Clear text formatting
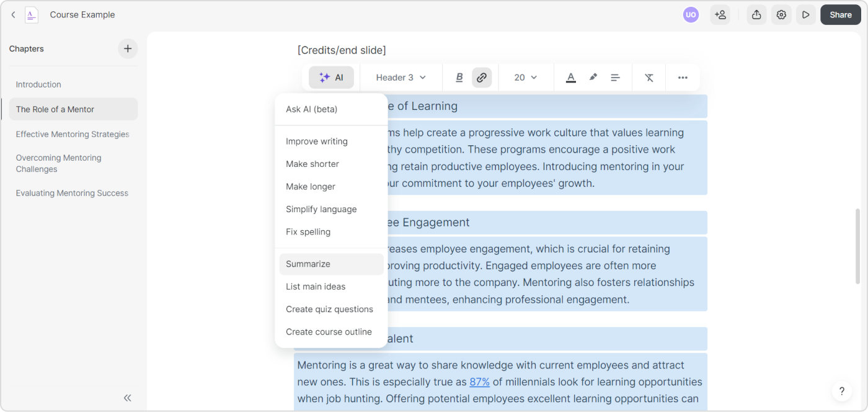 tap(649, 78)
